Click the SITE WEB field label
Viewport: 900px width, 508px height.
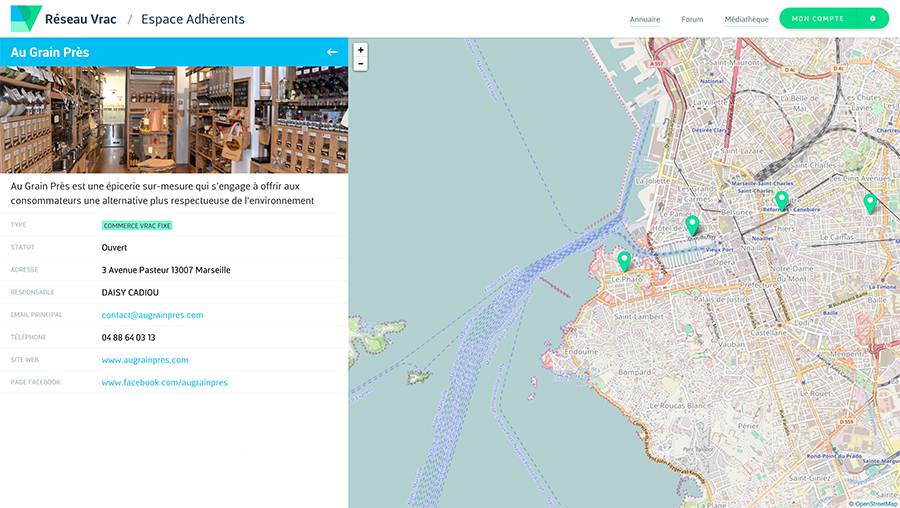(x=25, y=359)
